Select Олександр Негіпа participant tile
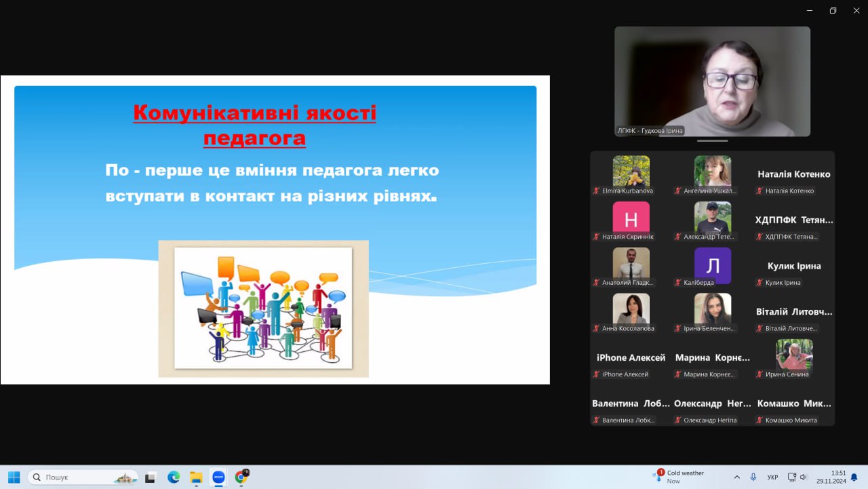Screen dimensions: 868x489 (x=712, y=405)
